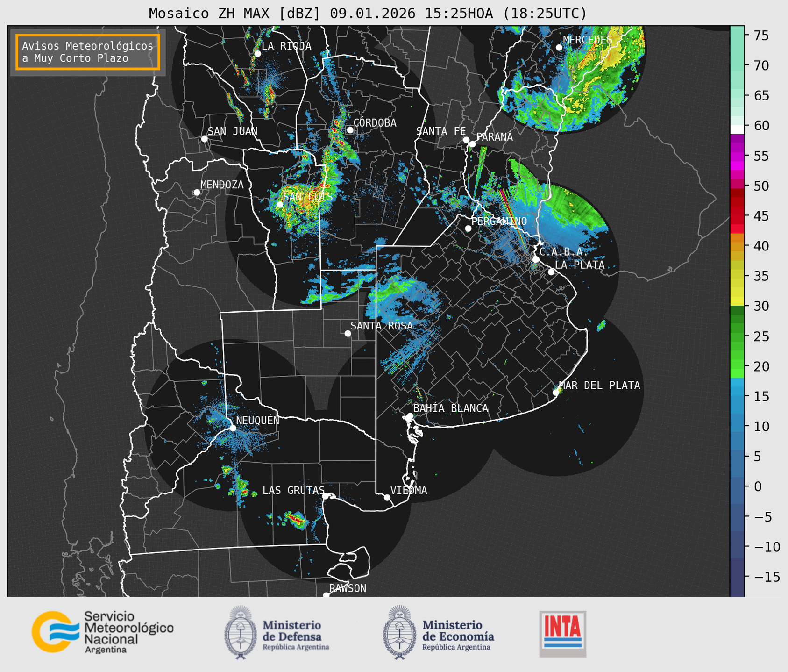Click the La Rioja city marker dot

tap(257, 54)
